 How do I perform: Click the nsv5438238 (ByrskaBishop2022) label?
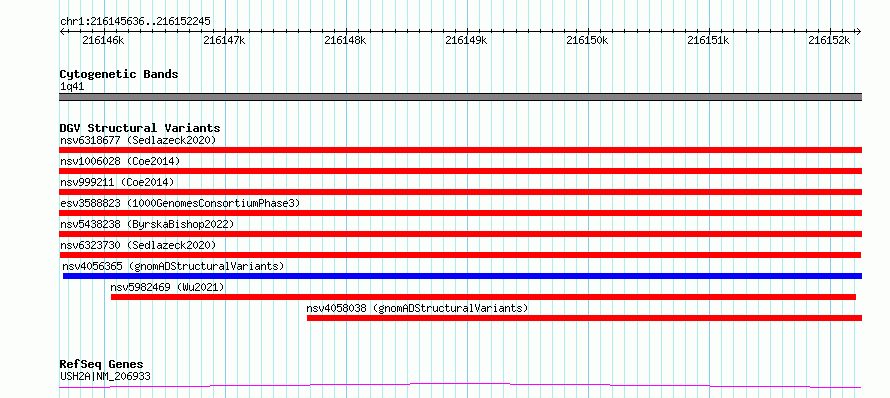coord(147,224)
